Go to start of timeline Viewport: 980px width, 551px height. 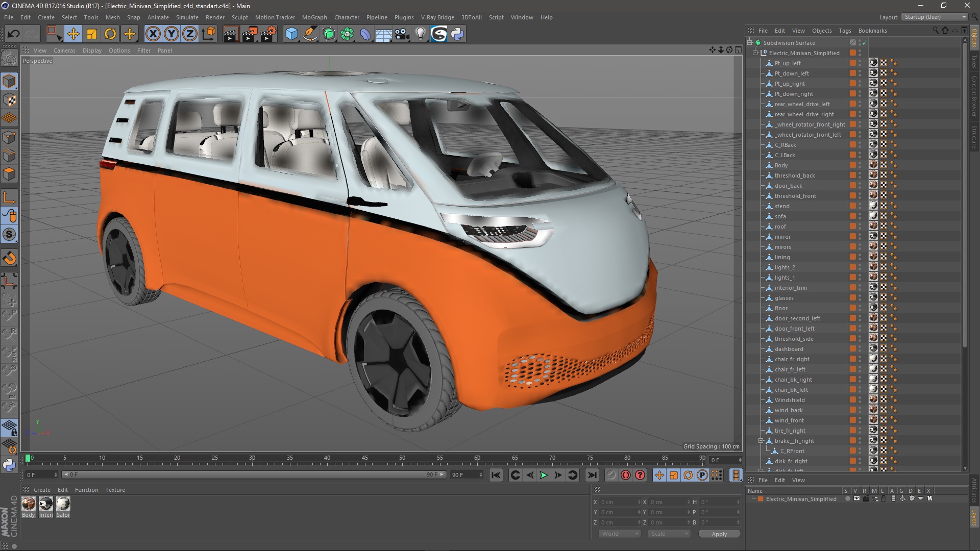(x=496, y=475)
